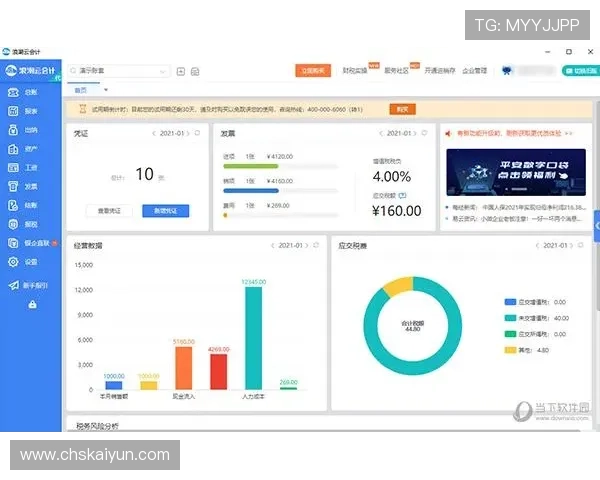Click the info icon beside 应交税额
Screen dimensions: 600x480
402,196
